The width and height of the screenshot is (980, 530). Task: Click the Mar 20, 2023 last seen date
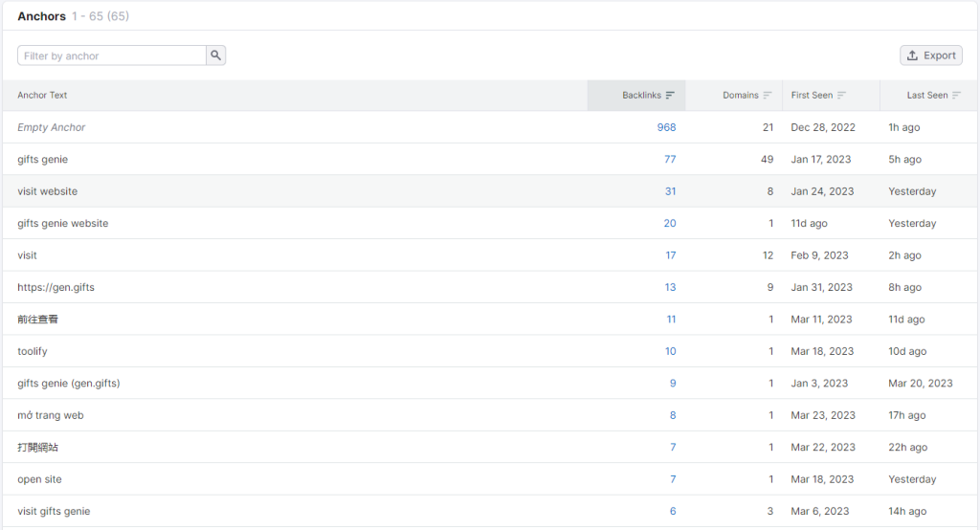[921, 383]
